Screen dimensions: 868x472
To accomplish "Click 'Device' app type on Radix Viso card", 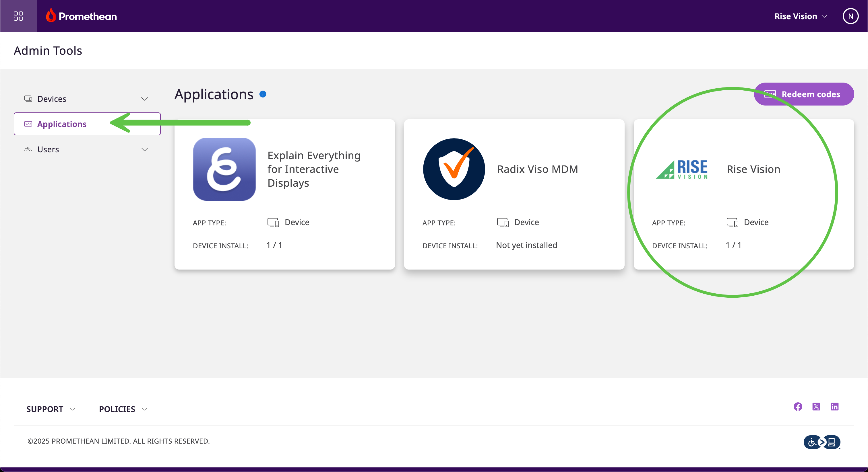I will (527, 222).
